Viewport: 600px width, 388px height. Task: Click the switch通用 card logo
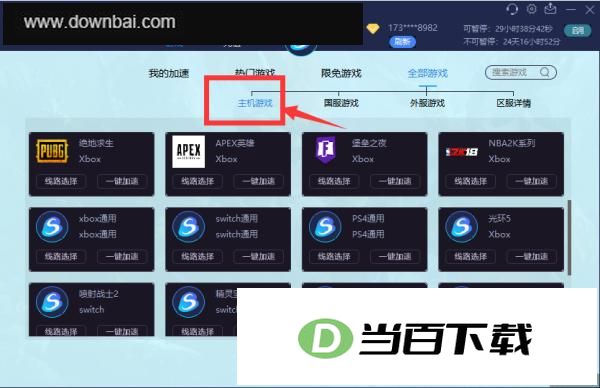click(x=189, y=227)
